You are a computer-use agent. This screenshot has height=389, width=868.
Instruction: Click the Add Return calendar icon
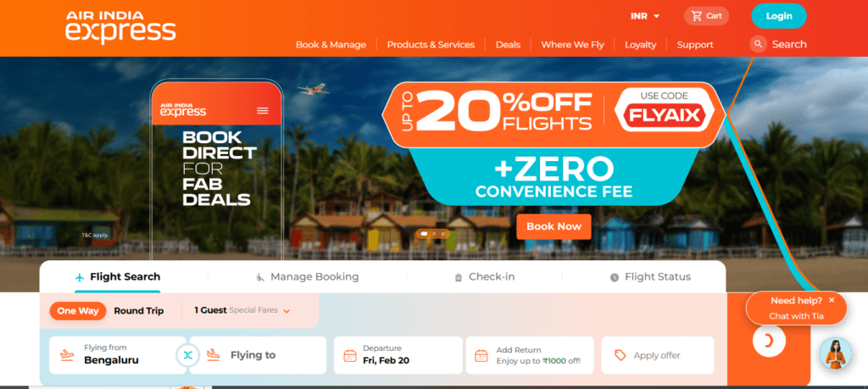click(481, 355)
